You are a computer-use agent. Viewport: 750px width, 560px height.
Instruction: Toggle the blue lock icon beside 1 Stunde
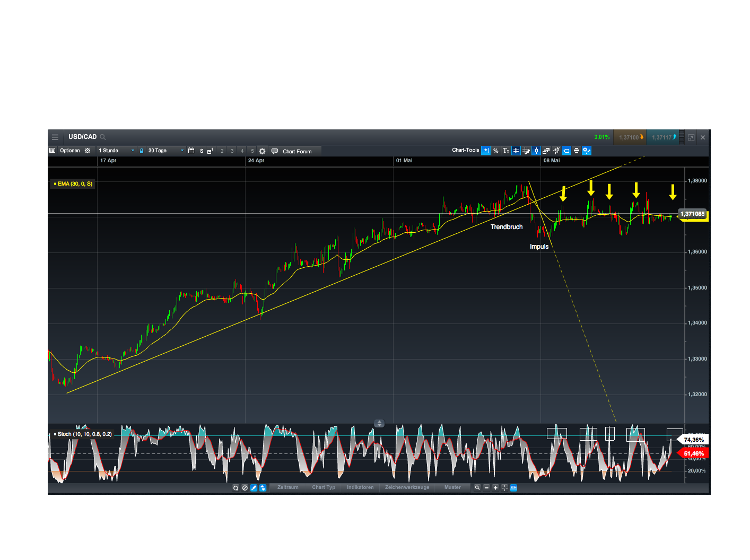pyautogui.click(x=141, y=151)
